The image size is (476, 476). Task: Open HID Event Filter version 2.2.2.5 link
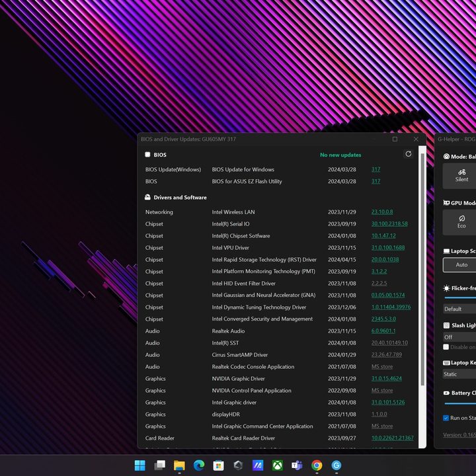coord(379,283)
